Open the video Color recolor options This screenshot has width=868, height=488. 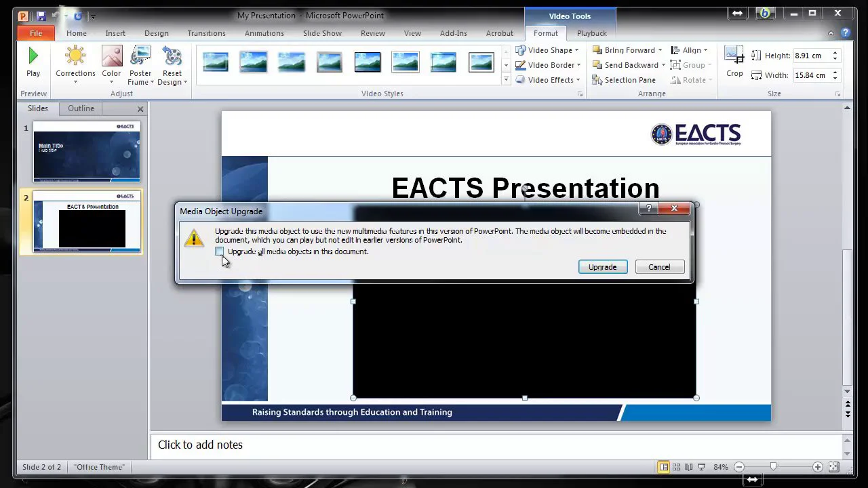(111, 65)
